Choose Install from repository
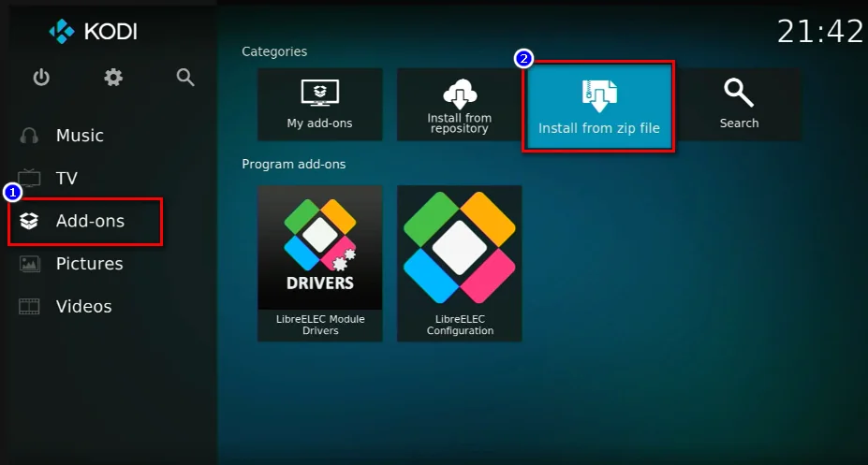The image size is (868, 465). [459, 105]
